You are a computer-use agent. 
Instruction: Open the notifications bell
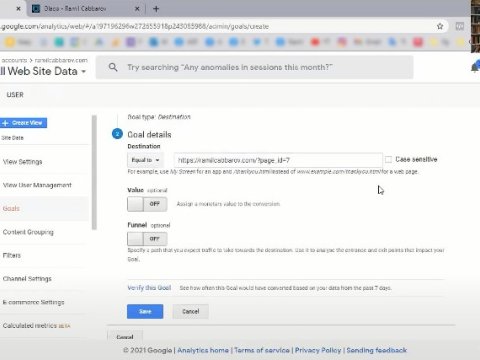[475, 67]
